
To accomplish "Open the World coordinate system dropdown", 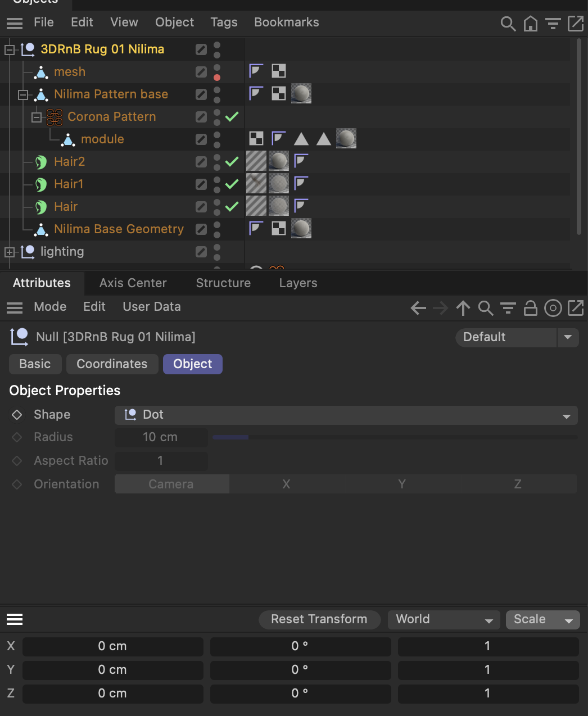I will (x=444, y=619).
